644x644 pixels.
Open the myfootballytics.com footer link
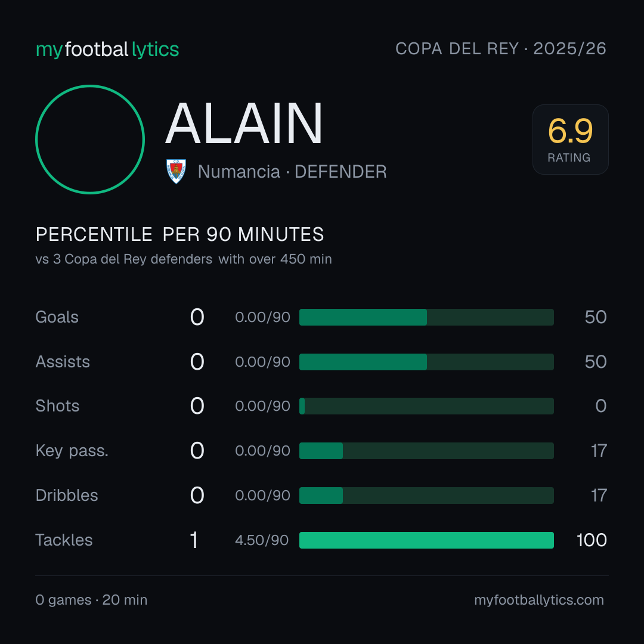pos(539,600)
